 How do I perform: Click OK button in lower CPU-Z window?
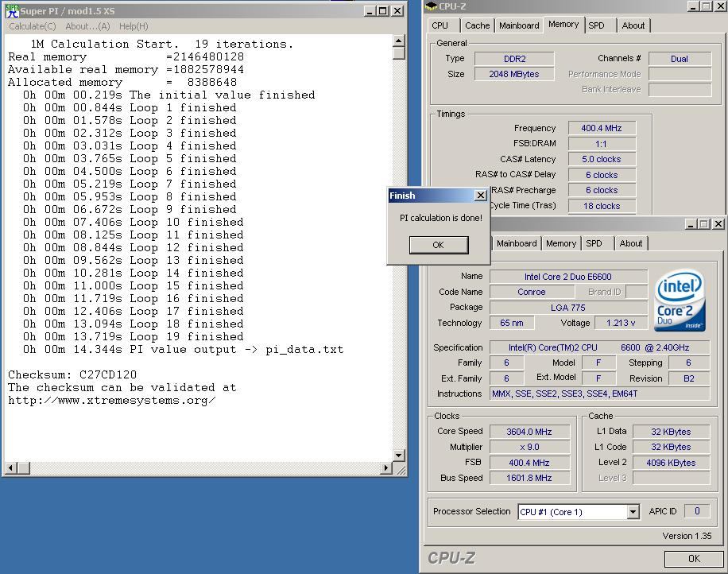pos(694,559)
